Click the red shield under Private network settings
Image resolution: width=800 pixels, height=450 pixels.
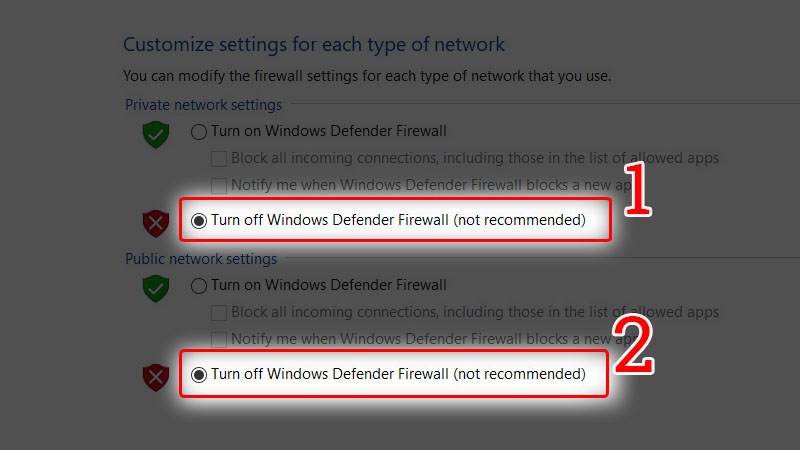155,222
